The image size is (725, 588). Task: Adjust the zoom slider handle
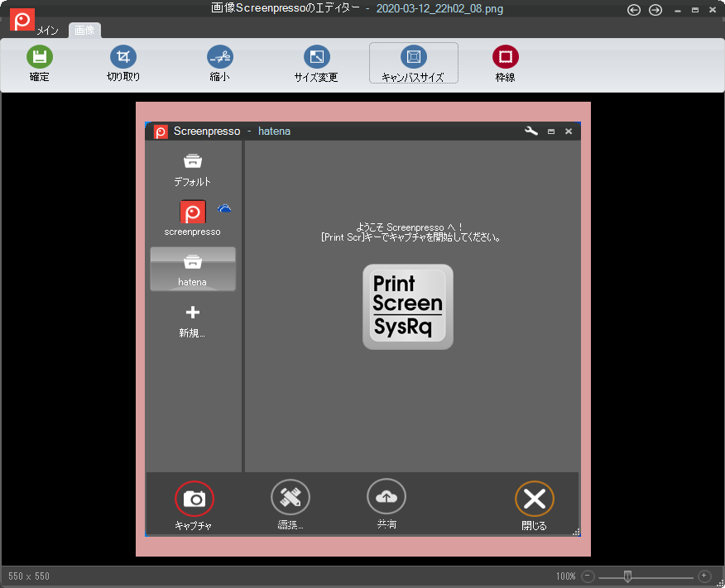pos(627,576)
